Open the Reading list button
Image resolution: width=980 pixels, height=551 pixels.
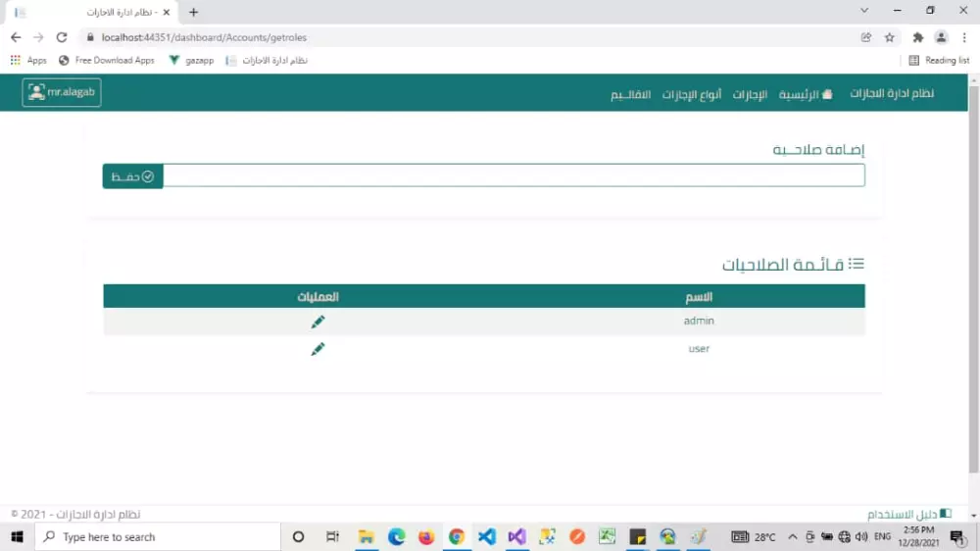click(939, 60)
